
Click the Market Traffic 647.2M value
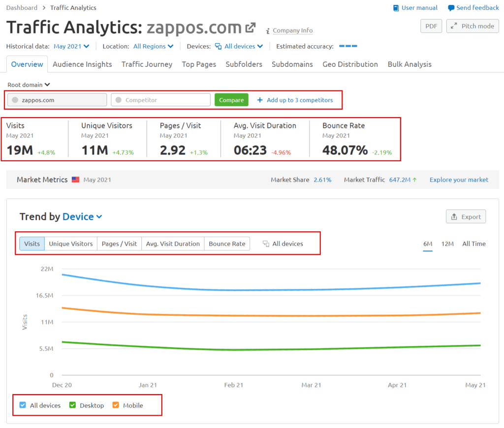(400, 180)
